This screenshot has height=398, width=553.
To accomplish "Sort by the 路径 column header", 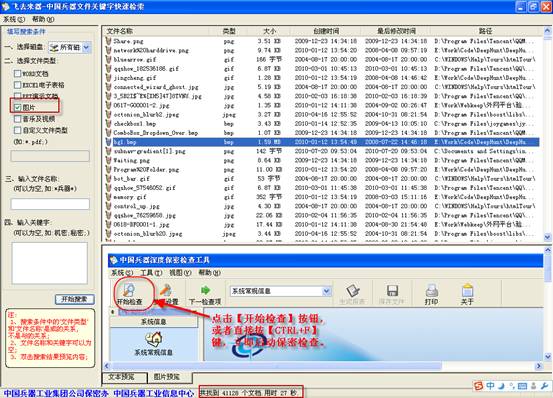I will (x=486, y=31).
